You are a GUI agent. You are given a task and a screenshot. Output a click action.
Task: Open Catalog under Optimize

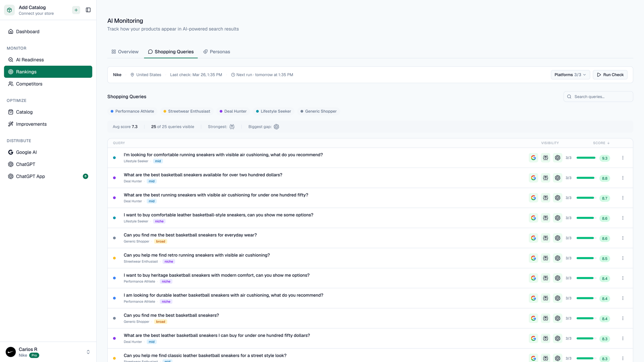(x=48, y=112)
